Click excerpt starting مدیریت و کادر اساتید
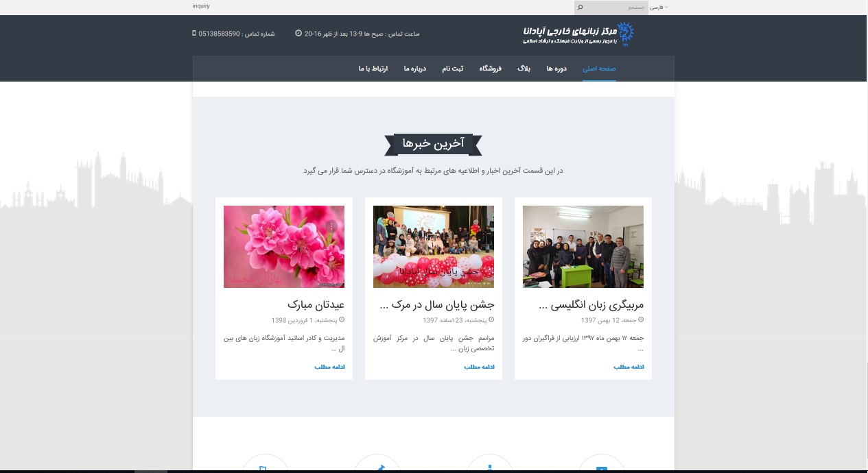This screenshot has height=473, width=868. tap(284, 343)
